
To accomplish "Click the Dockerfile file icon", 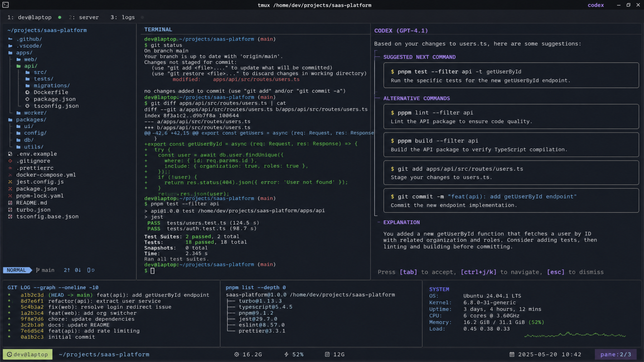I will [27, 92].
